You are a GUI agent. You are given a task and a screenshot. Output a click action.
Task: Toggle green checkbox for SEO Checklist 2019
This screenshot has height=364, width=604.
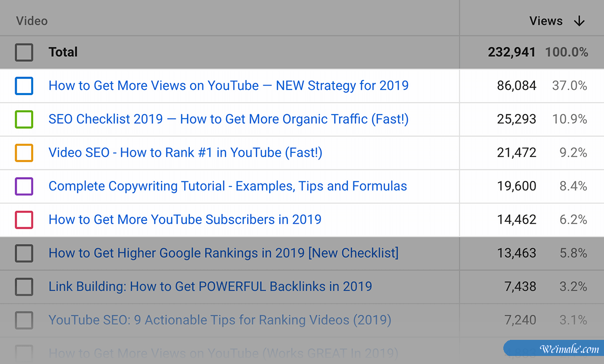tap(24, 119)
